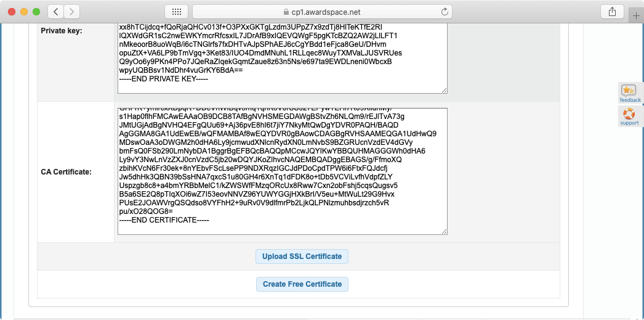The height and width of the screenshot is (320, 644).
Task: Click Create Free Certificate
Action: (302, 284)
